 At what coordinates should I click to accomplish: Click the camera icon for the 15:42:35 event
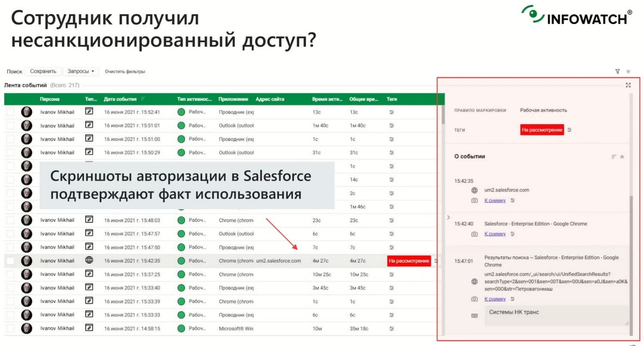[x=474, y=200]
